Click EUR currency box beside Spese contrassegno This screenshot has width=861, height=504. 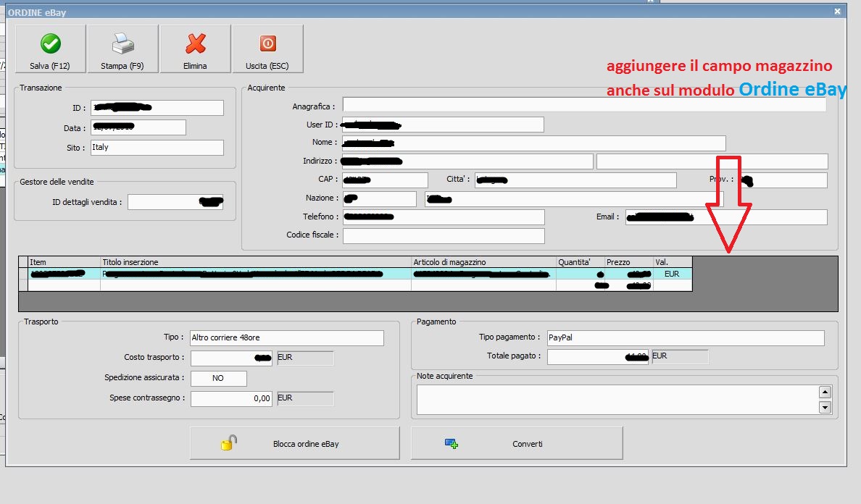click(304, 399)
